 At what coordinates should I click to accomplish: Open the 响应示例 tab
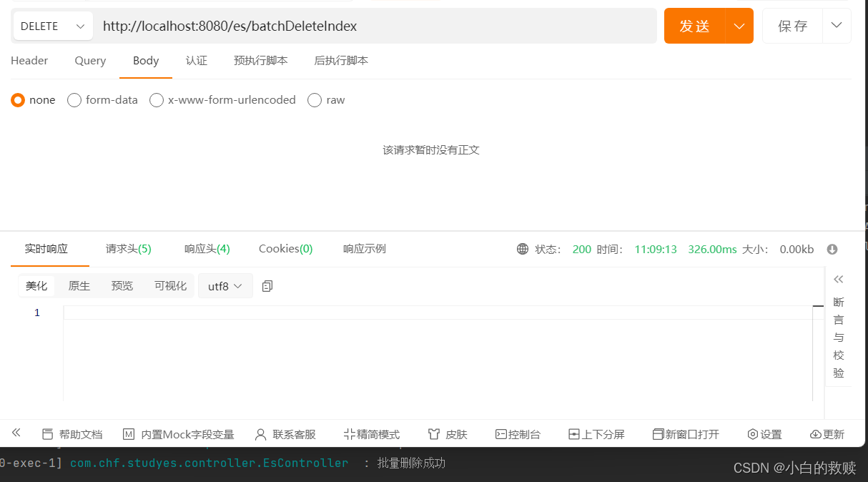tap(365, 249)
